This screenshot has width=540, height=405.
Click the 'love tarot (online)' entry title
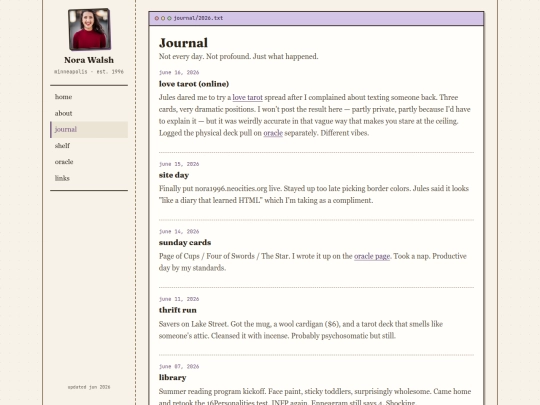[x=194, y=84]
